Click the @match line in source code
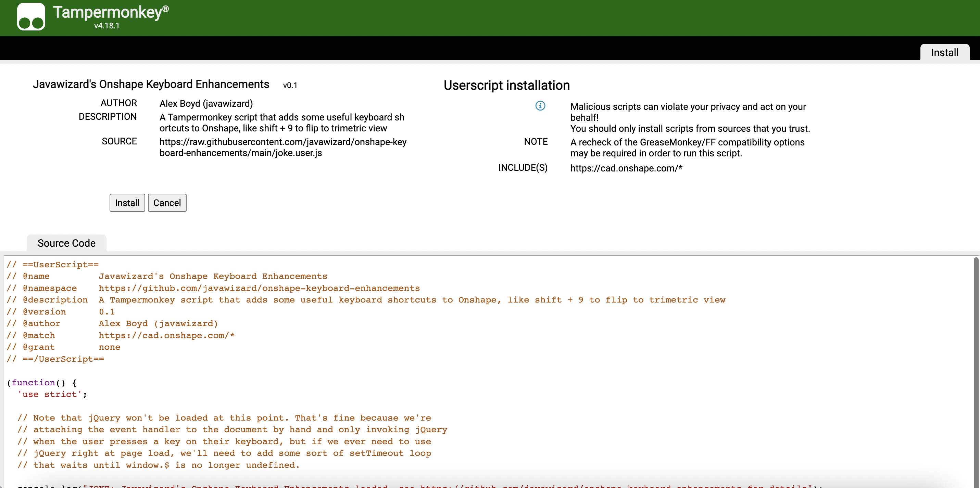Viewport: 980px width, 488px height. click(x=120, y=335)
